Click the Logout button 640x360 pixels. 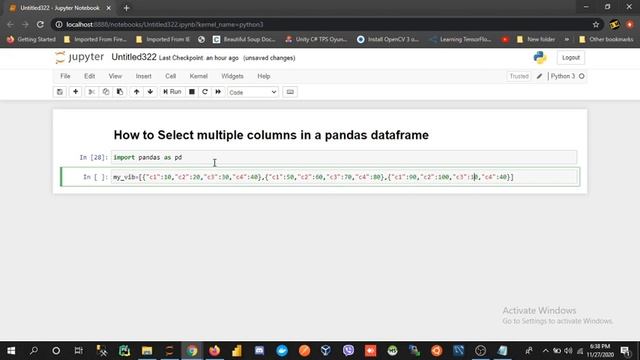571,58
